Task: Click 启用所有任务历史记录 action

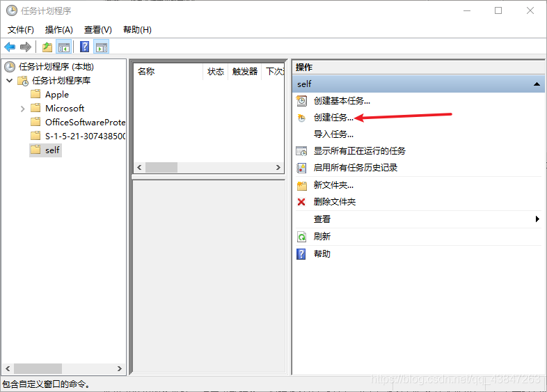Action: (x=355, y=168)
